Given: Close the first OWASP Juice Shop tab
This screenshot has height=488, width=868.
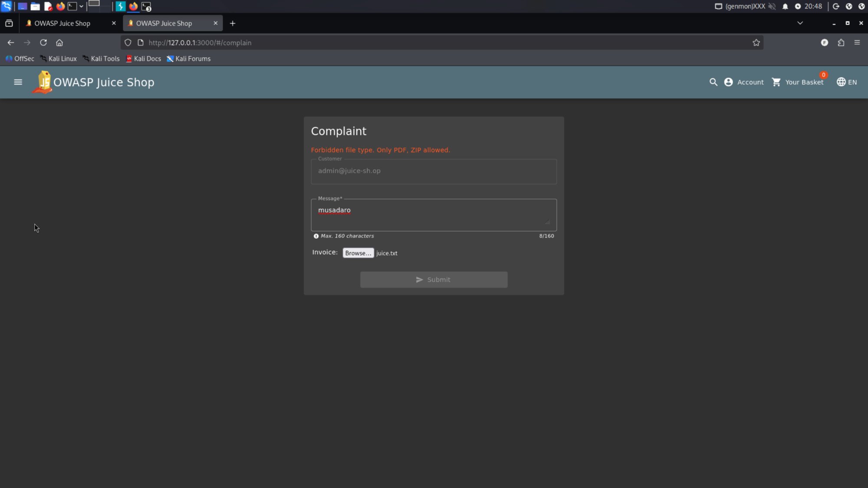Looking at the screenshot, I should (114, 23).
